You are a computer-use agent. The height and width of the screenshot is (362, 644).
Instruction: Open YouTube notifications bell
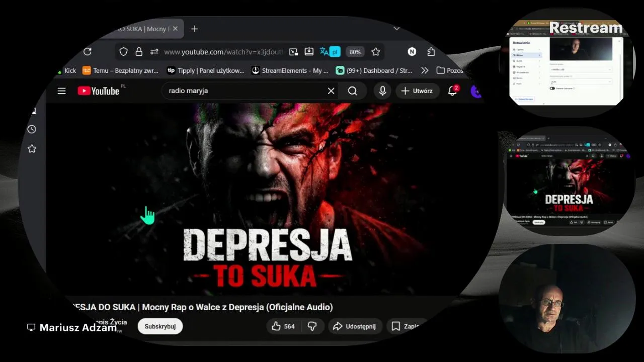pyautogui.click(x=452, y=91)
